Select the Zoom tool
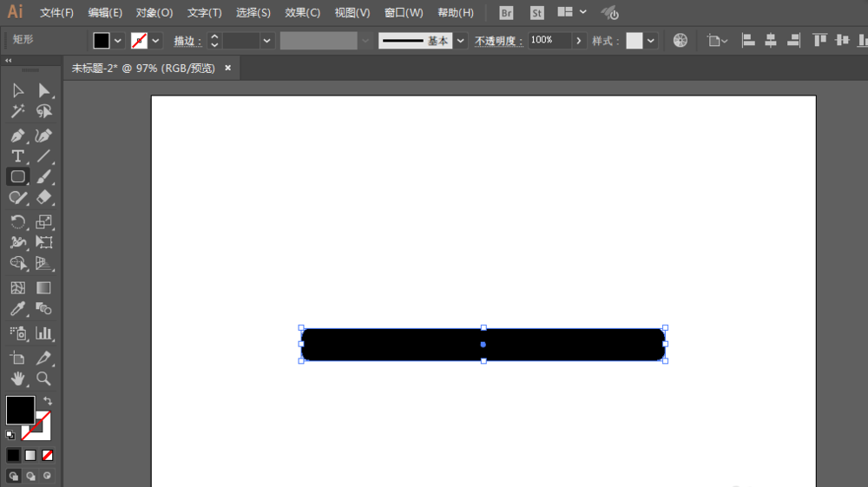868x487 pixels. coord(43,378)
